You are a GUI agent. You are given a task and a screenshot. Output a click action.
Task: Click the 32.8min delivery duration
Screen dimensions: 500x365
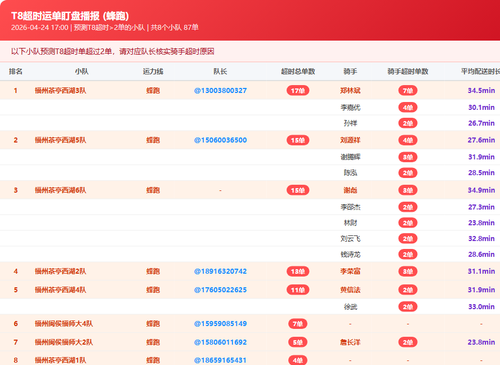(x=481, y=239)
